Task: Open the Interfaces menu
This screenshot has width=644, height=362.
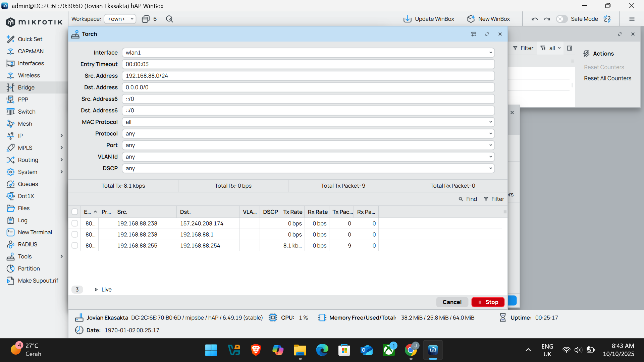Action: [x=31, y=63]
